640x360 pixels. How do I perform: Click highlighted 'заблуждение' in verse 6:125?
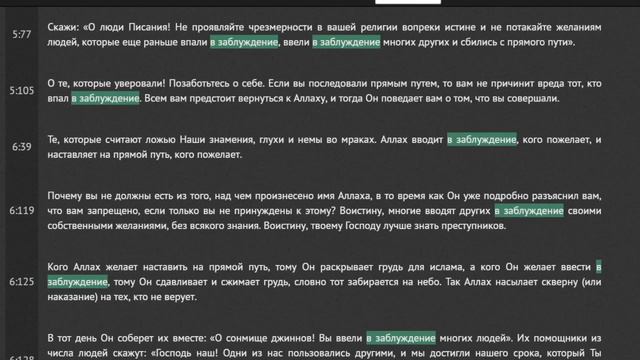[78, 282]
